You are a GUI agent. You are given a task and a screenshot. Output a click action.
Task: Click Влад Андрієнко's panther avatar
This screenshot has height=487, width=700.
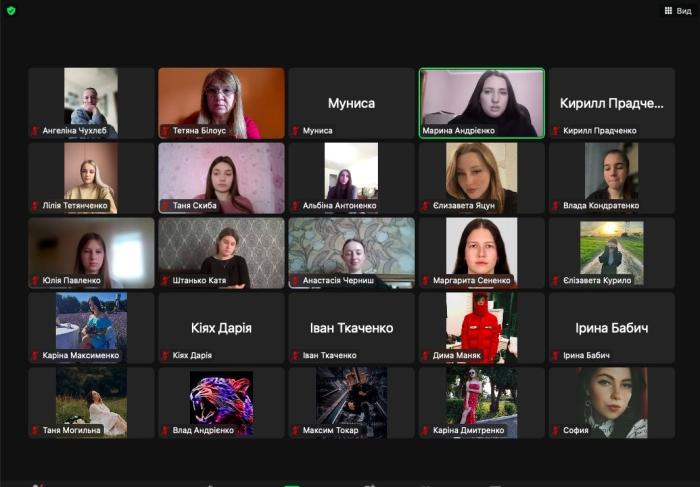point(221,402)
